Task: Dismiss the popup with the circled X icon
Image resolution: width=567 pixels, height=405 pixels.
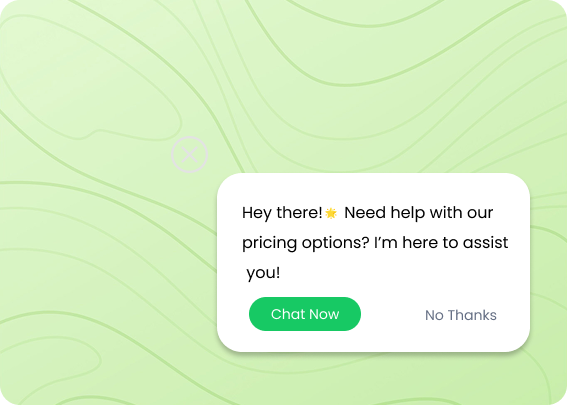Action: [189, 154]
